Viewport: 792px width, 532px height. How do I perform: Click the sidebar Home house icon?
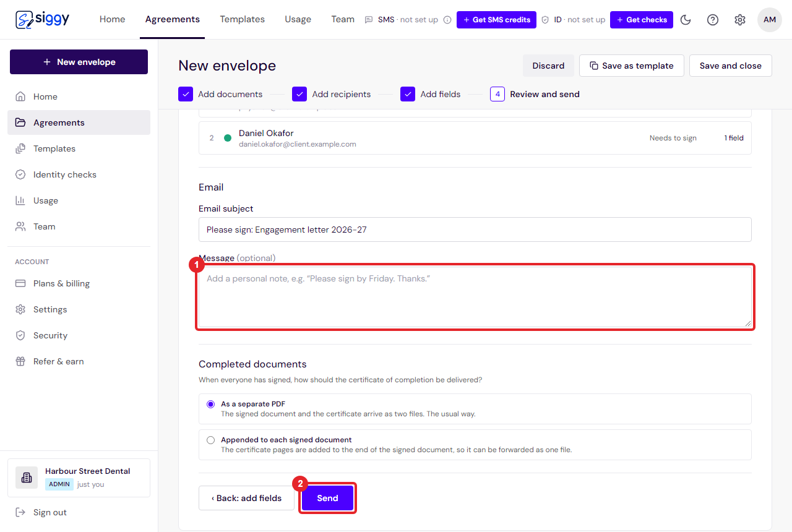pos(20,97)
